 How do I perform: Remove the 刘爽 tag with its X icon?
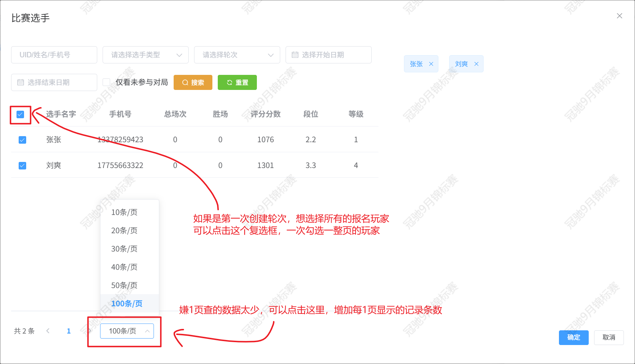coord(476,64)
